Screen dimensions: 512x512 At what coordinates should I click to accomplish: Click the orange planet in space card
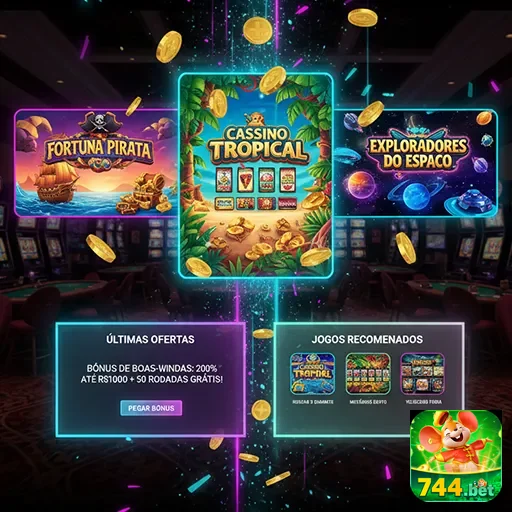click(x=359, y=184)
